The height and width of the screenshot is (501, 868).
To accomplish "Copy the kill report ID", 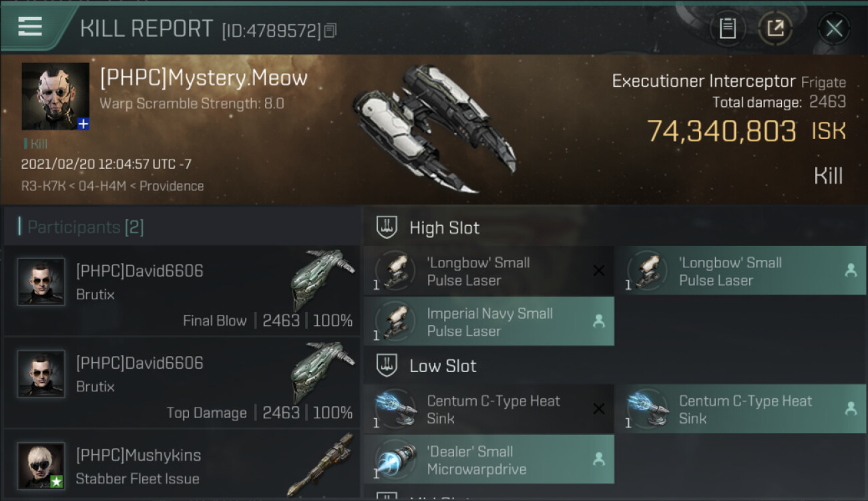I will [x=331, y=30].
